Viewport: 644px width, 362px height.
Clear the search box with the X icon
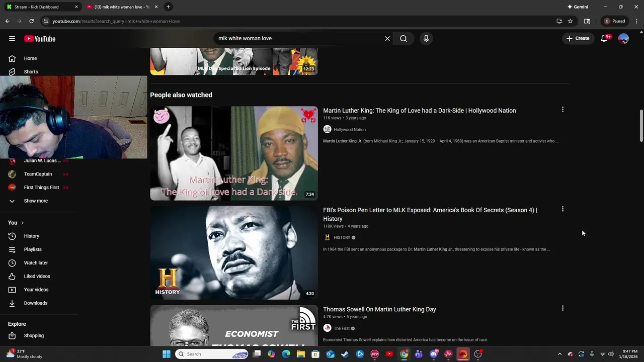[387, 38]
